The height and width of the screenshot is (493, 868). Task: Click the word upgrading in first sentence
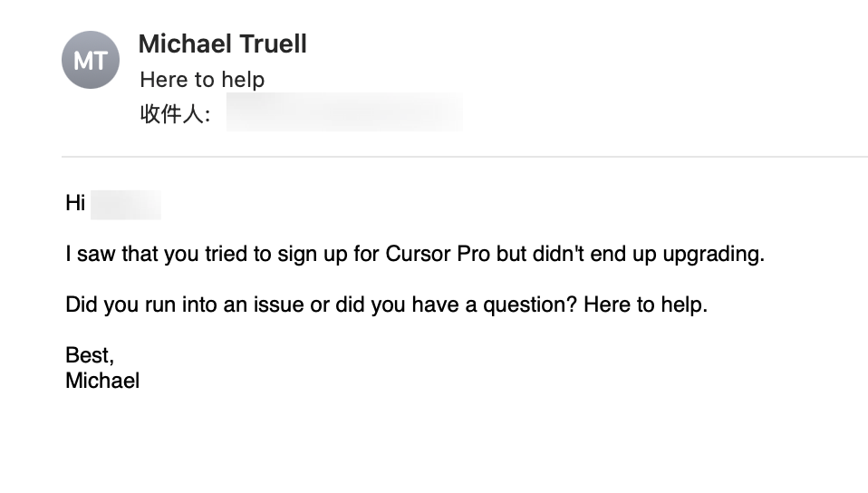pyautogui.click(x=714, y=255)
